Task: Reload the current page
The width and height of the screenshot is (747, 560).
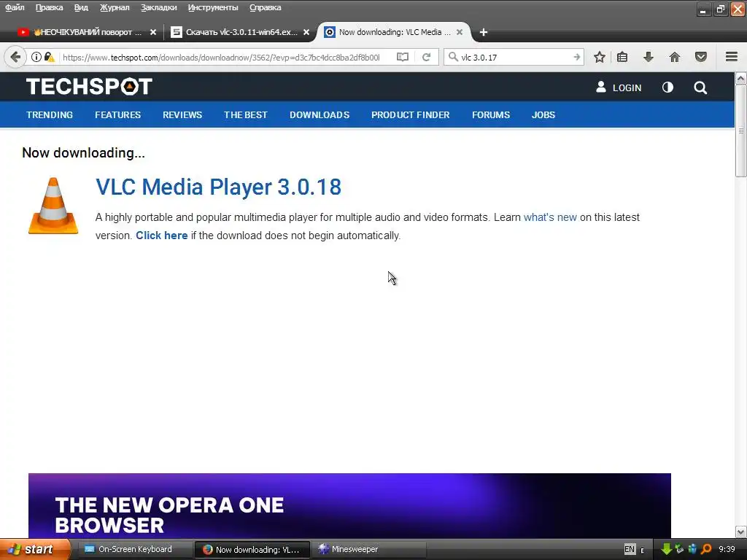Action: (426, 57)
